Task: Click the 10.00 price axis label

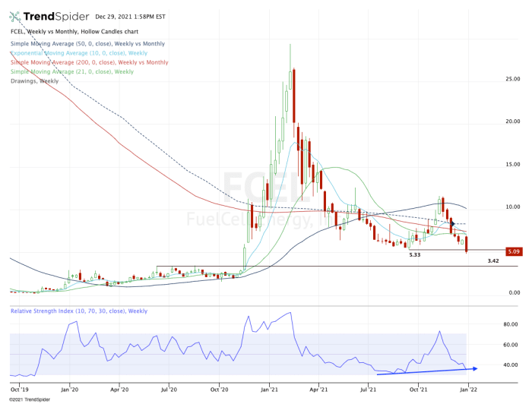Action: click(x=513, y=207)
